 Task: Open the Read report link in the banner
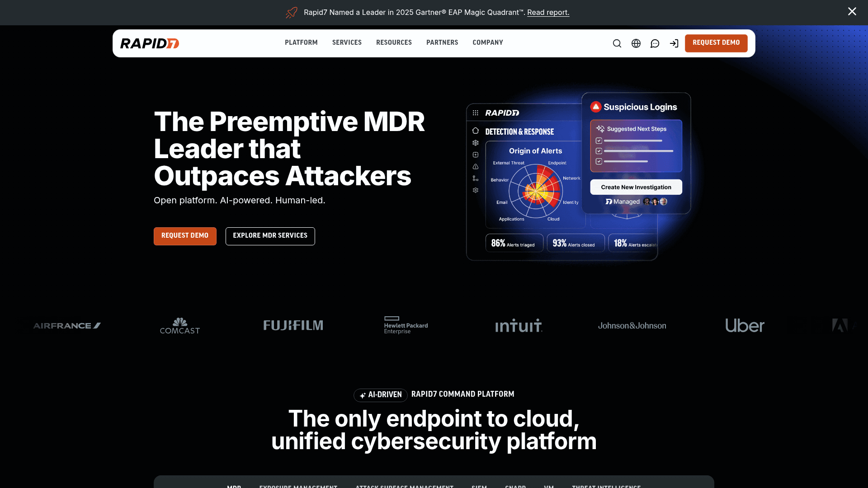click(x=548, y=12)
